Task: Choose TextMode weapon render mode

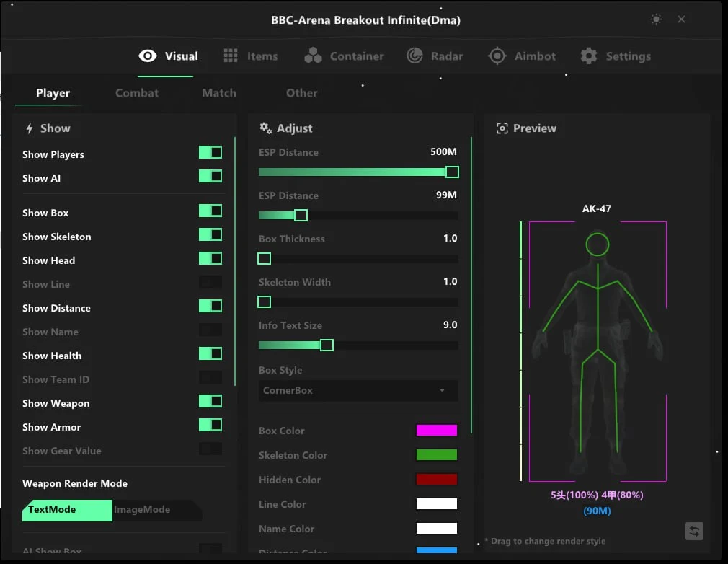Action: [67, 510]
